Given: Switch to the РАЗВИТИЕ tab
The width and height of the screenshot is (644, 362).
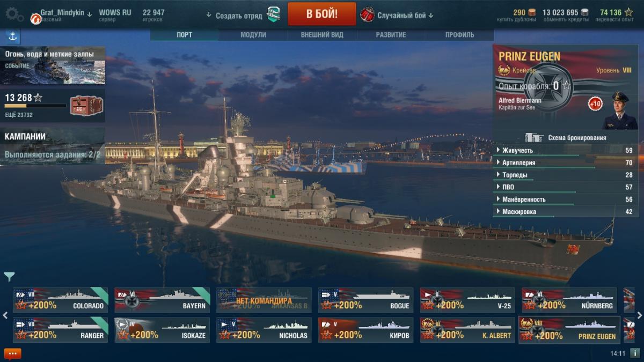Looking at the screenshot, I should (x=391, y=35).
